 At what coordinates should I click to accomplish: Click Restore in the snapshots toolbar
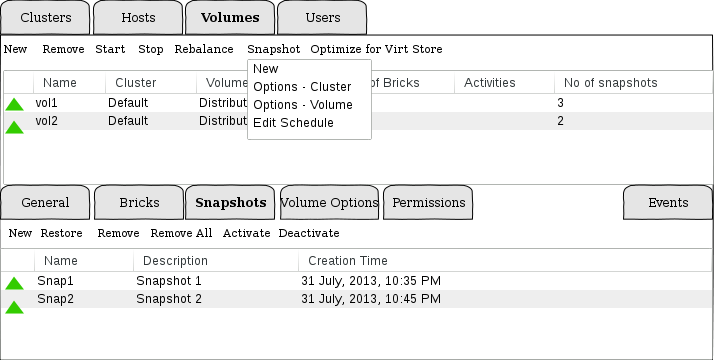point(61,233)
